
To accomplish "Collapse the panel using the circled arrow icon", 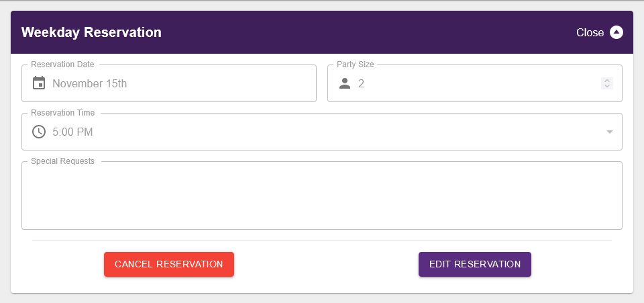I will [616, 32].
